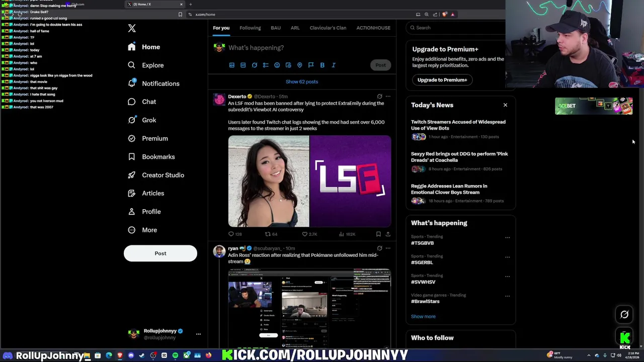Open more options on Dexerto's post
This screenshot has height=362, width=644.
tap(388, 96)
